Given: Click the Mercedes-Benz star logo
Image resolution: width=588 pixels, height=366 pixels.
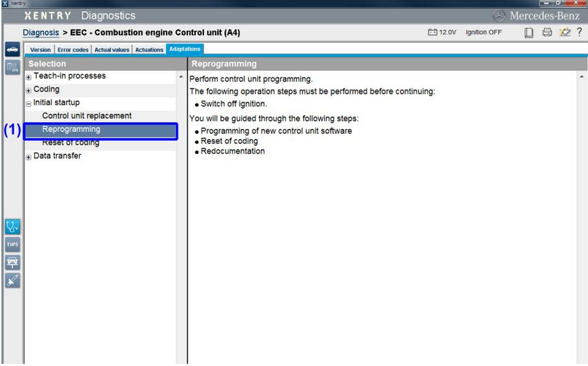Looking at the screenshot, I should point(498,16).
